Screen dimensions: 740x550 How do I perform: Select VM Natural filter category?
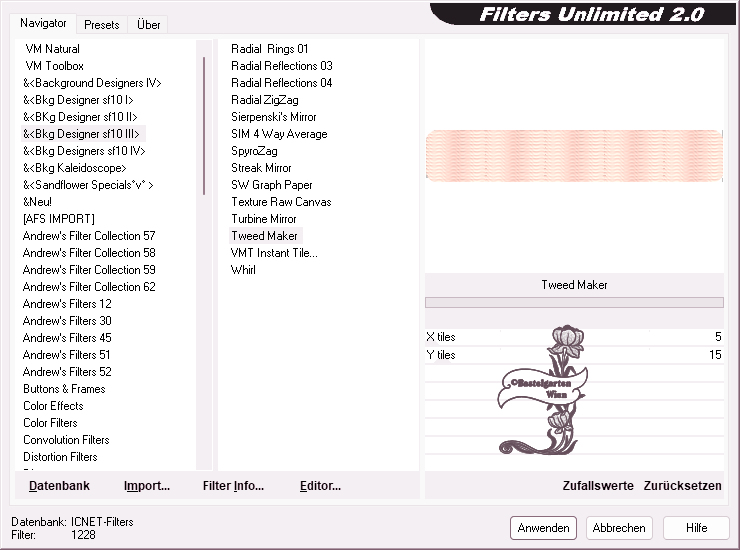coord(52,49)
